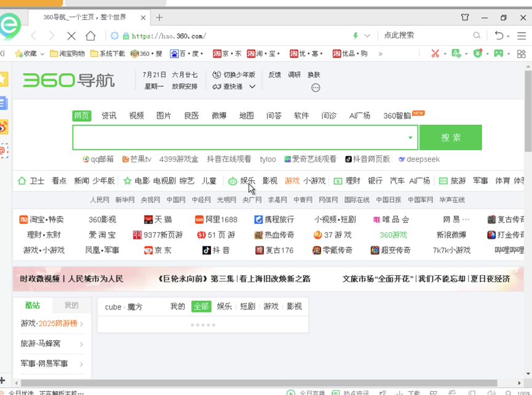Stop page loading with the X button
The height and width of the screenshot is (395, 532).
pyautogui.click(x=71, y=36)
